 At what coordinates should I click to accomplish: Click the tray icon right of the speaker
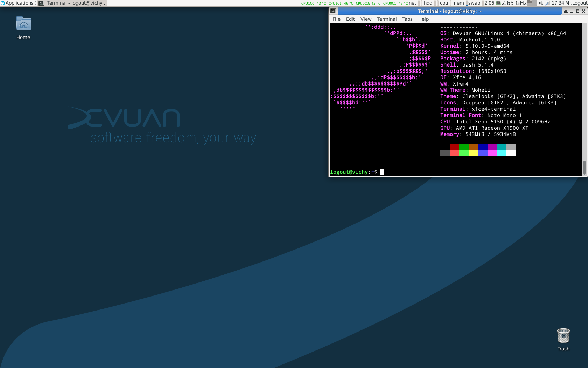click(547, 3)
